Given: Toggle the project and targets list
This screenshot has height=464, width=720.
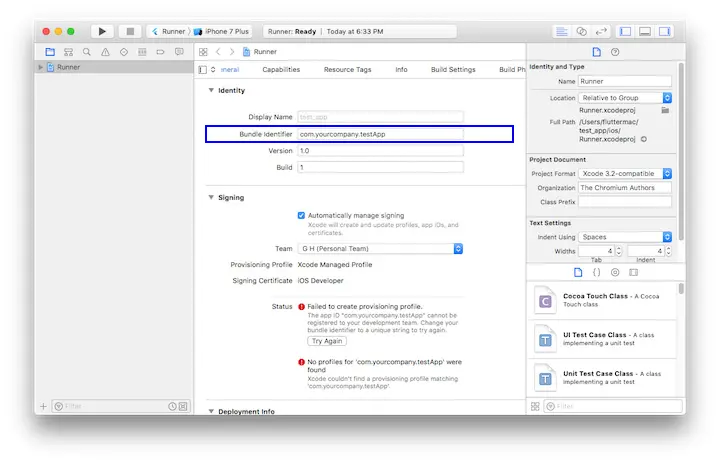Looking at the screenshot, I should pyautogui.click(x=202, y=70).
